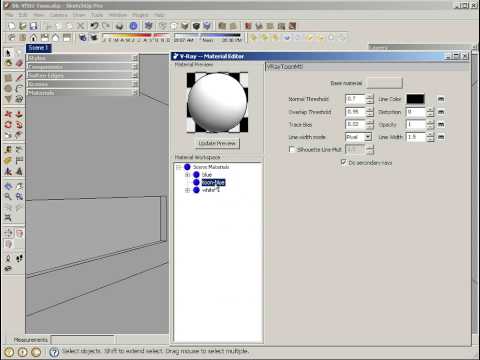The width and height of the screenshot is (480, 360).
Task: Click the Erase X toolbar icon
Action: pyautogui.click(x=81, y=26)
